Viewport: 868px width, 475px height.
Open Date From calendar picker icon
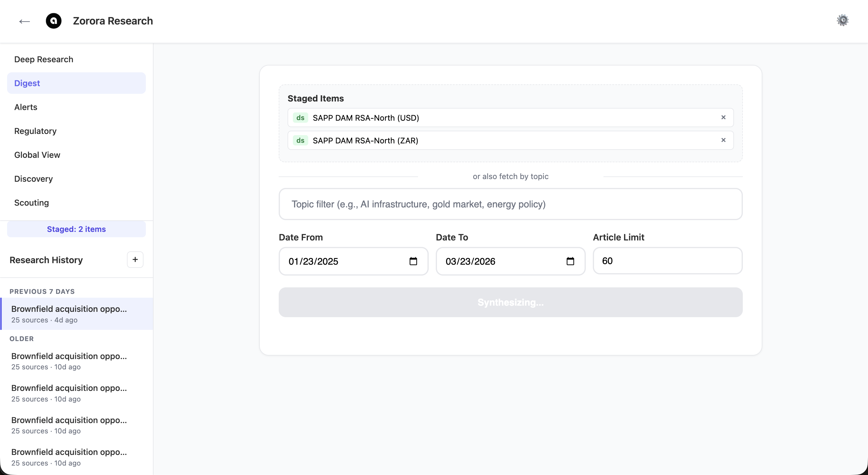pyautogui.click(x=413, y=261)
